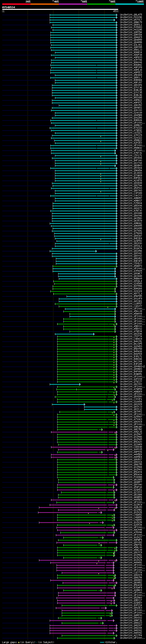The width and height of the screenshot is (146, 644).
Task: Click label UniRef100_Q5EF91
Action: [131, 545]
